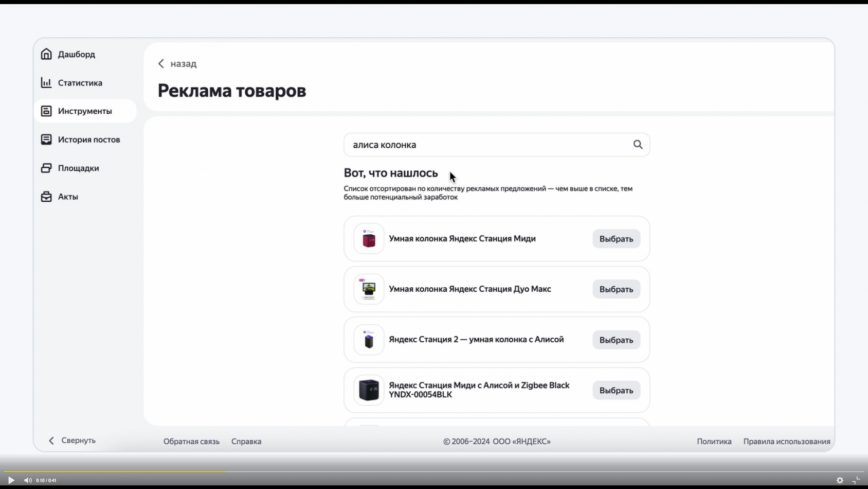Select Инструменты menu item
This screenshot has width=868, height=489.
tap(85, 111)
